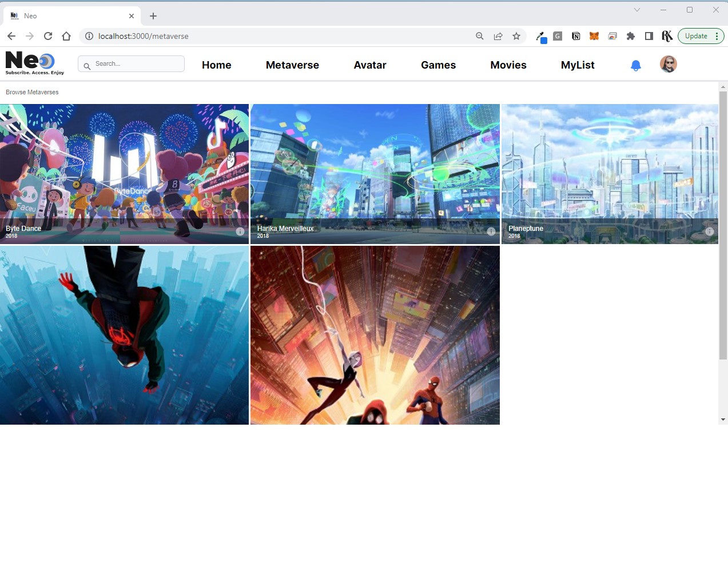Open the Harika Merveilleux metaverse thumbnail
This screenshot has height=575, width=728.
(375, 174)
